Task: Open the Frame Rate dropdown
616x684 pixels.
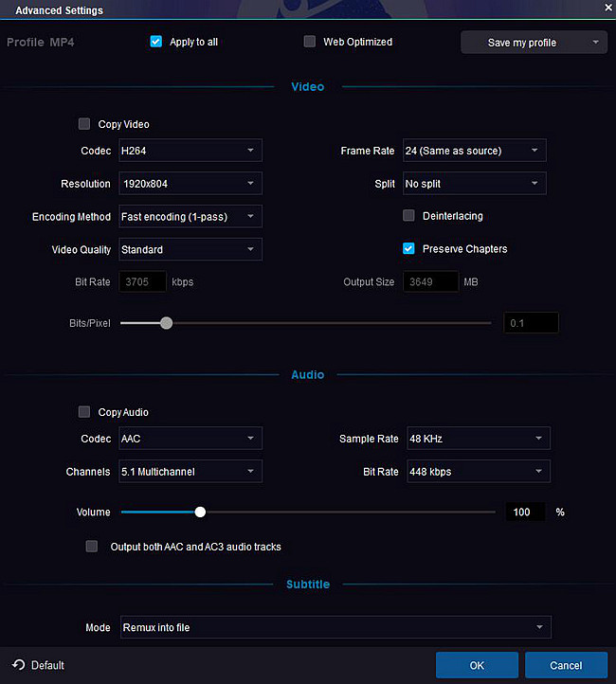Action: coord(475,151)
